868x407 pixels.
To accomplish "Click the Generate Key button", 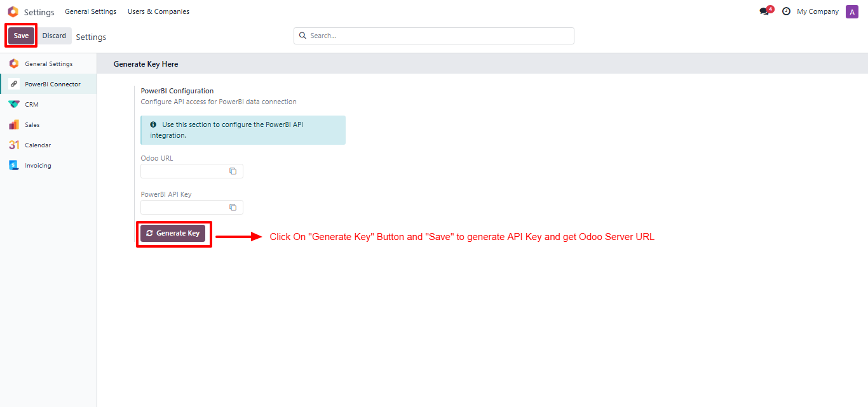I will 173,233.
